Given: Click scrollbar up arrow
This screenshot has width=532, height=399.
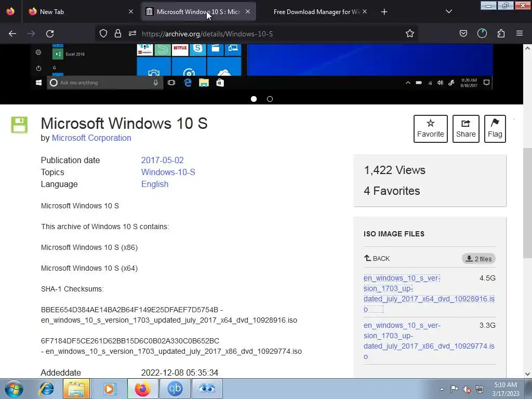Looking at the screenshot, I should click(527, 48).
